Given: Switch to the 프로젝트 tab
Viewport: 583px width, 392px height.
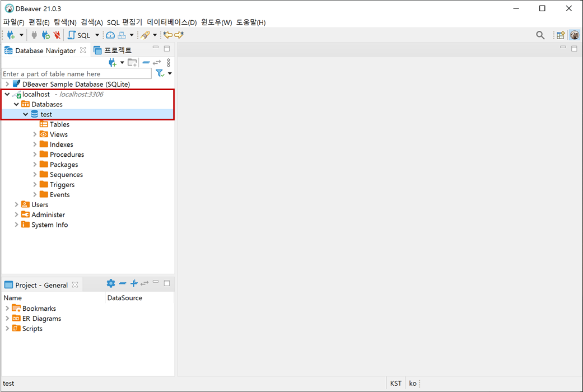Looking at the screenshot, I should [113, 50].
